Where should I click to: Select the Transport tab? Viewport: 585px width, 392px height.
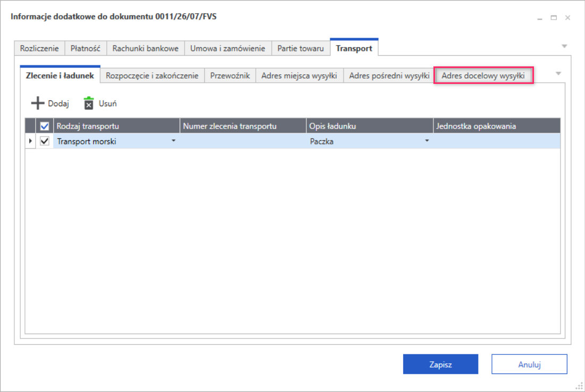tap(354, 48)
